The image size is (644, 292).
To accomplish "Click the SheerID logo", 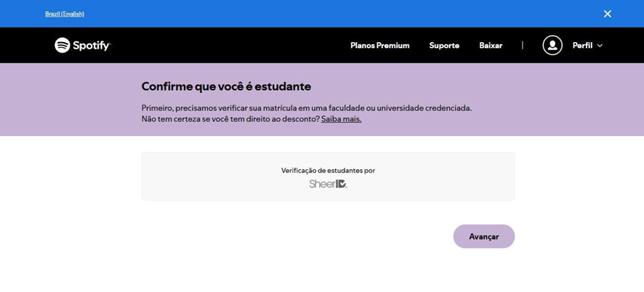I will click(x=328, y=184).
